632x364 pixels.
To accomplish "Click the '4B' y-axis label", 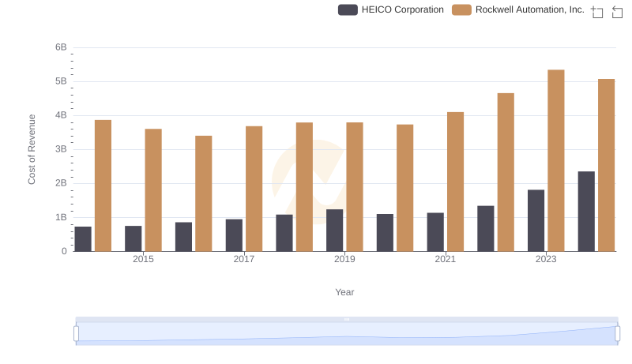I will coord(61,115).
